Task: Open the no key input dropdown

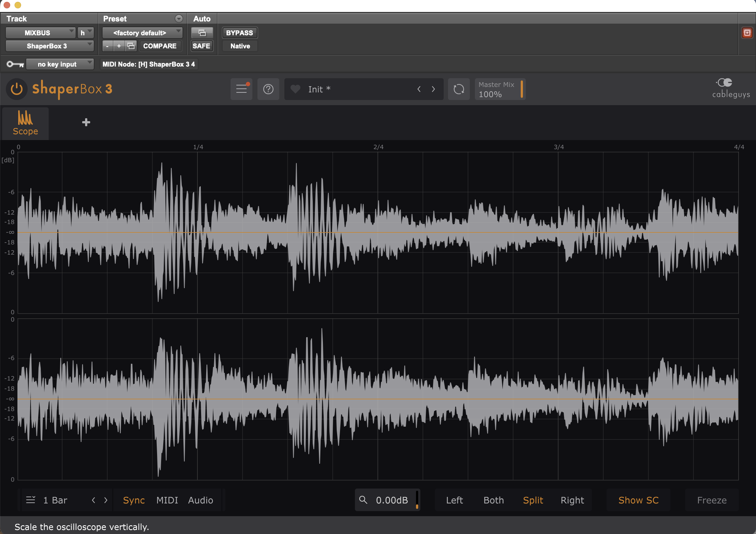Action: tap(60, 64)
